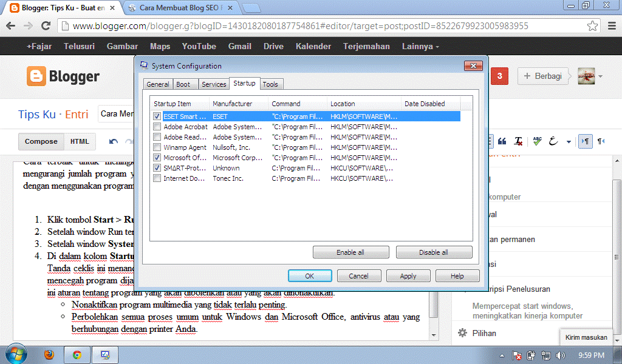The height and width of the screenshot is (364, 622).
Task: Open Gmail link in Google bar
Action: (239, 46)
